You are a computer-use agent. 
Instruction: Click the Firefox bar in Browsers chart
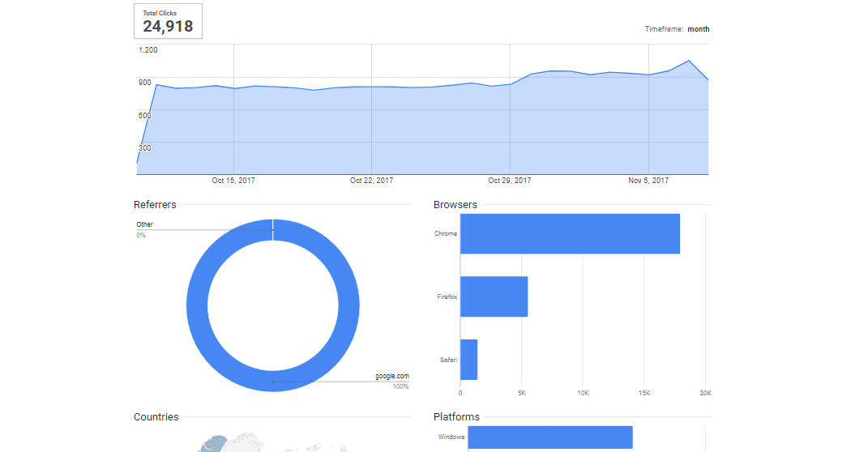coord(494,296)
